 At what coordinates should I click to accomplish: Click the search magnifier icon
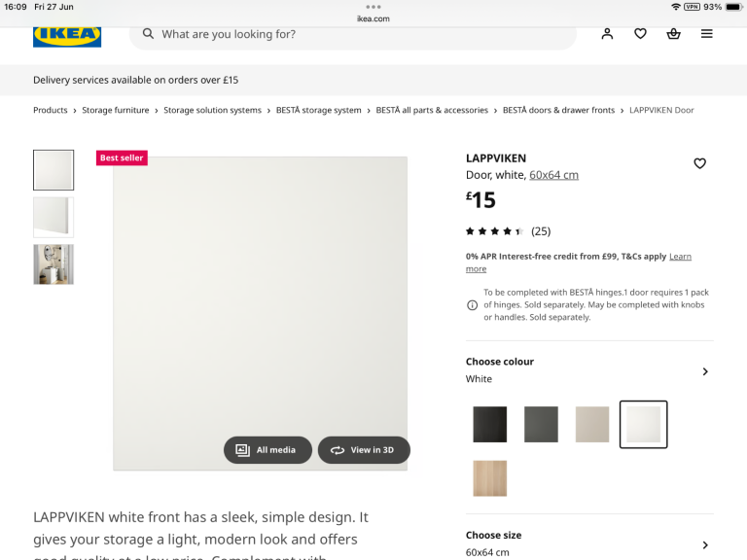148,34
